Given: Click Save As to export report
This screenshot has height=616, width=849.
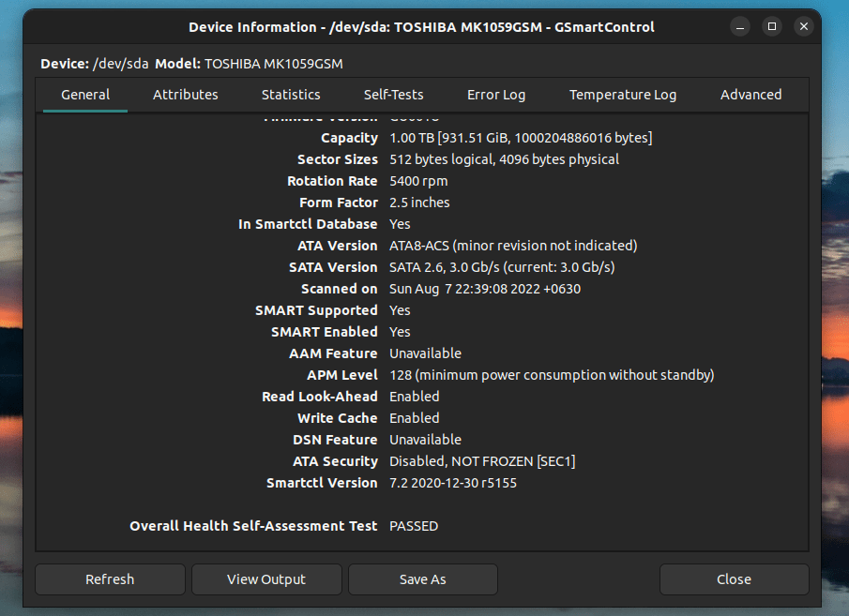Looking at the screenshot, I should (x=422, y=579).
